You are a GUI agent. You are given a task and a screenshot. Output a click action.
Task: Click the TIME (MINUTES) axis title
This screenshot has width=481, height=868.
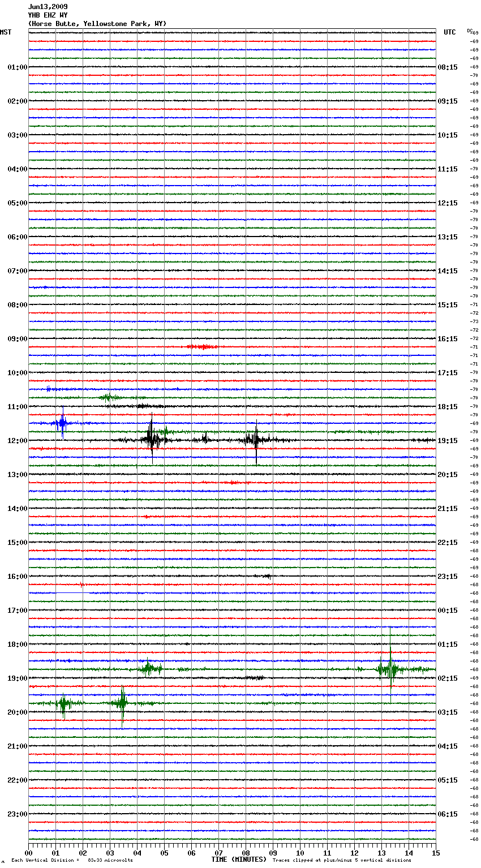239,860
